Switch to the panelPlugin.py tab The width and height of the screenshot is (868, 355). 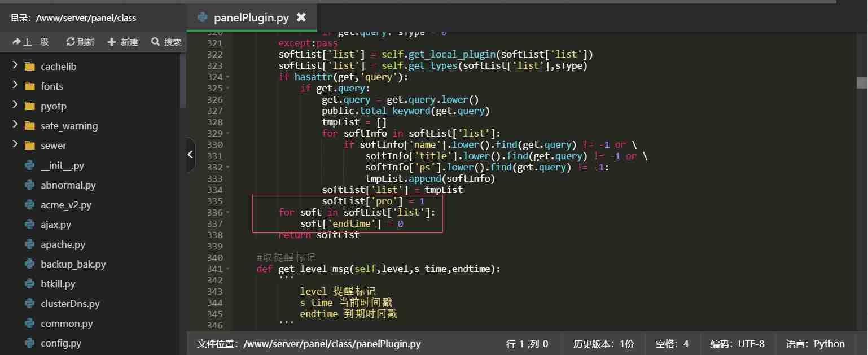tap(251, 17)
